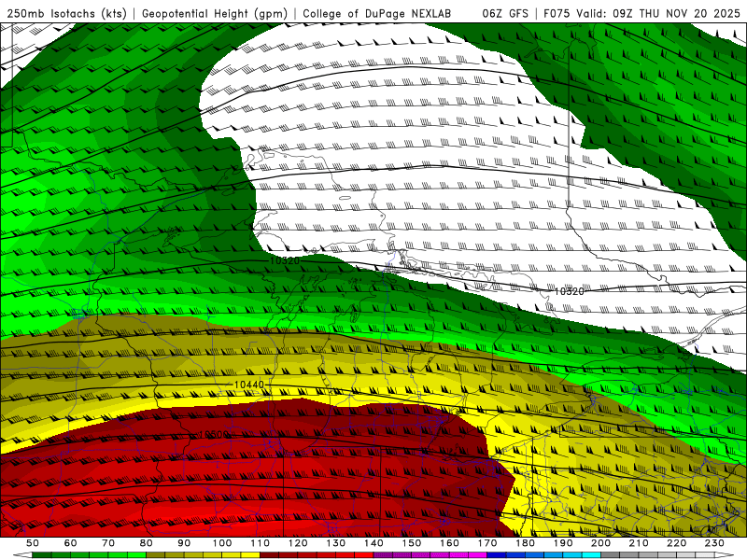The width and height of the screenshot is (747, 560).
Task: Click the 10320 contour label inside the white area
Action: click(x=569, y=291)
